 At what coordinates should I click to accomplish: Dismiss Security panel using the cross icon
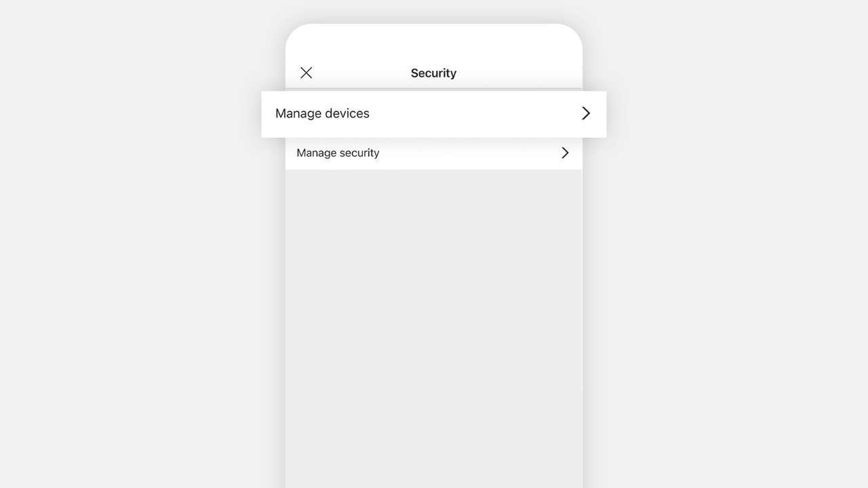(x=307, y=73)
